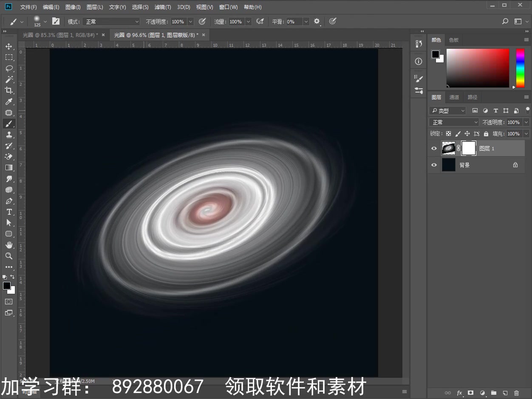Select the Zoom tool
The image size is (532, 399).
(9, 256)
